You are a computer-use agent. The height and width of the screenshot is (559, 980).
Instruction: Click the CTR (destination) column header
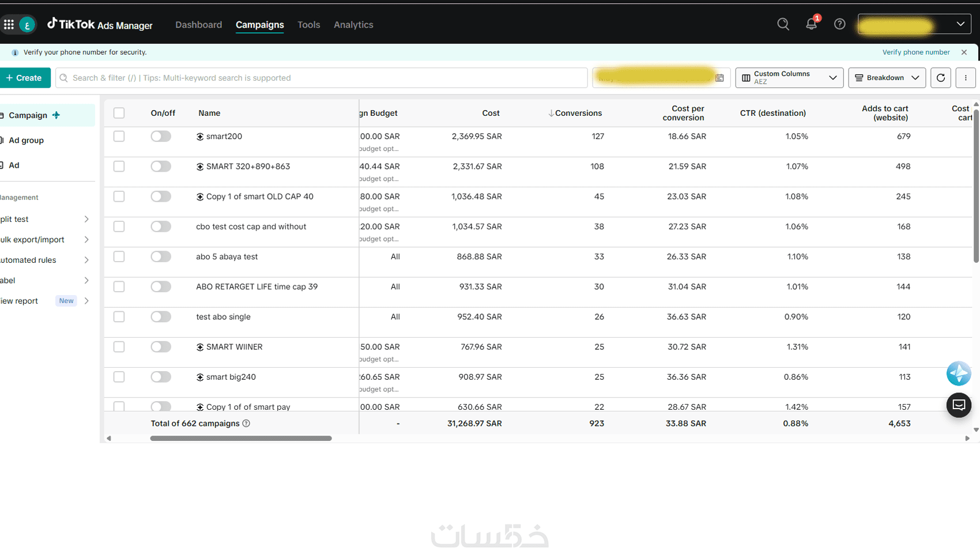click(772, 113)
